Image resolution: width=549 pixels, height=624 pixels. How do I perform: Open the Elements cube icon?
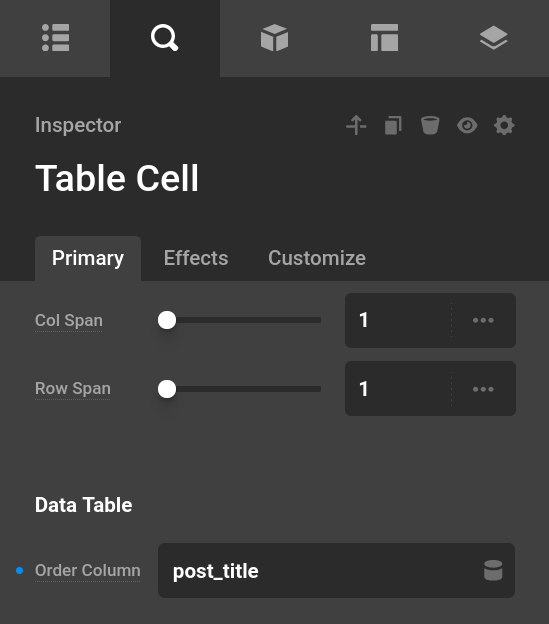tap(274, 38)
